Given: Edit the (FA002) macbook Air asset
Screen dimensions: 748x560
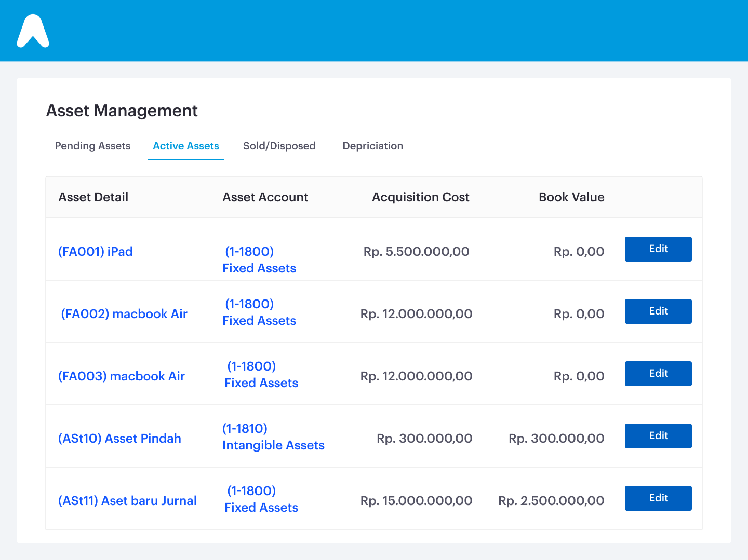Looking at the screenshot, I should pos(658,311).
